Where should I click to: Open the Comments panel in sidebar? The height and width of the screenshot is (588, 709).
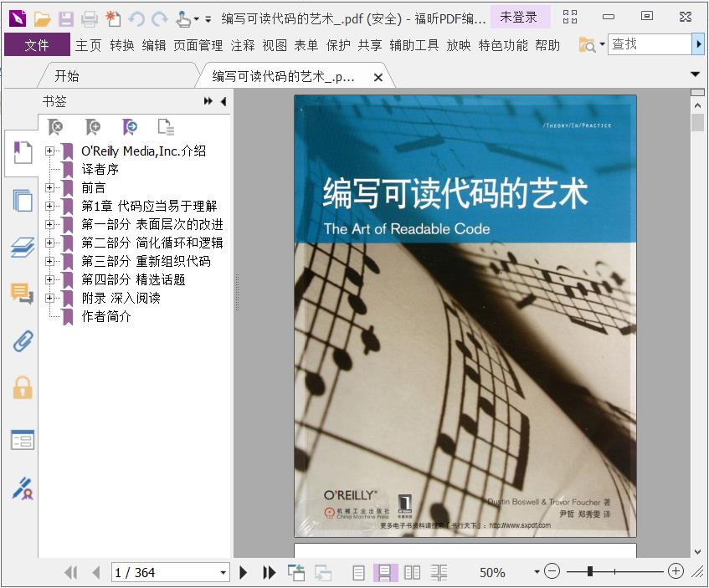[x=23, y=293]
